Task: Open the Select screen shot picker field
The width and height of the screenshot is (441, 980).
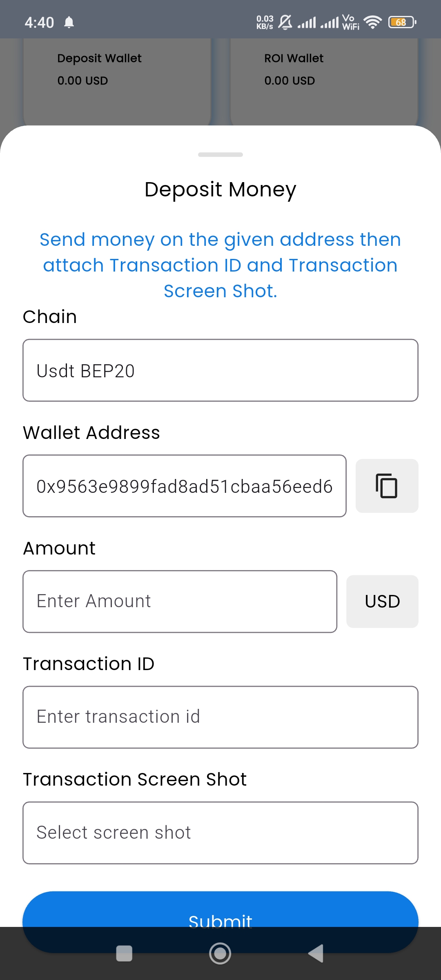Action: 220,833
